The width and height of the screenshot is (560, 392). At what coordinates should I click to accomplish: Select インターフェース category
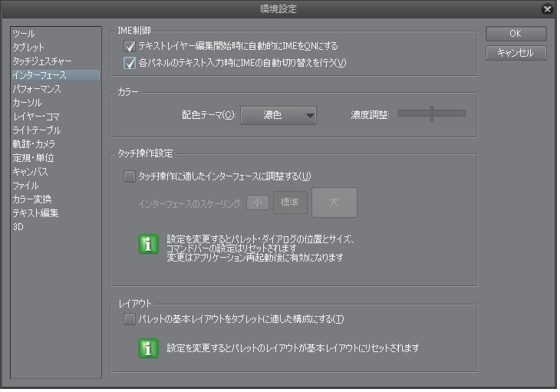click(x=55, y=75)
